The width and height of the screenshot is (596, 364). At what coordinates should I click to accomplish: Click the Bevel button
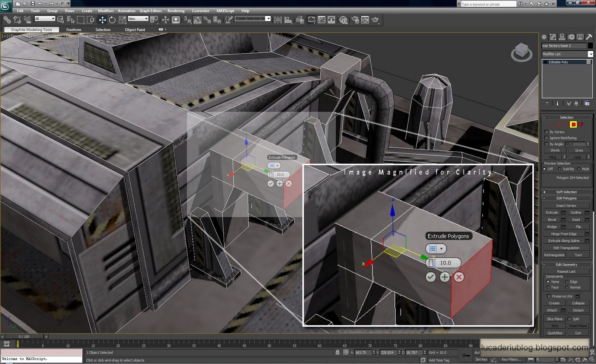[x=552, y=219]
